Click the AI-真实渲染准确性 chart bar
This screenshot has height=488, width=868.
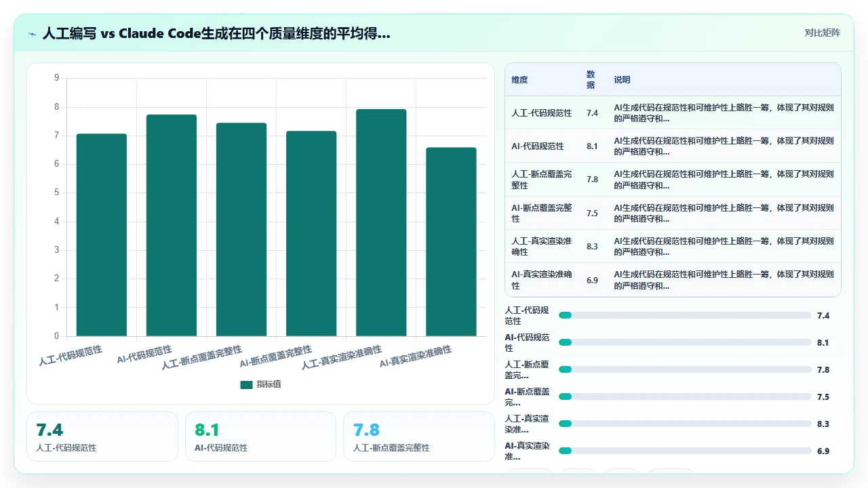[x=451, y=241]
